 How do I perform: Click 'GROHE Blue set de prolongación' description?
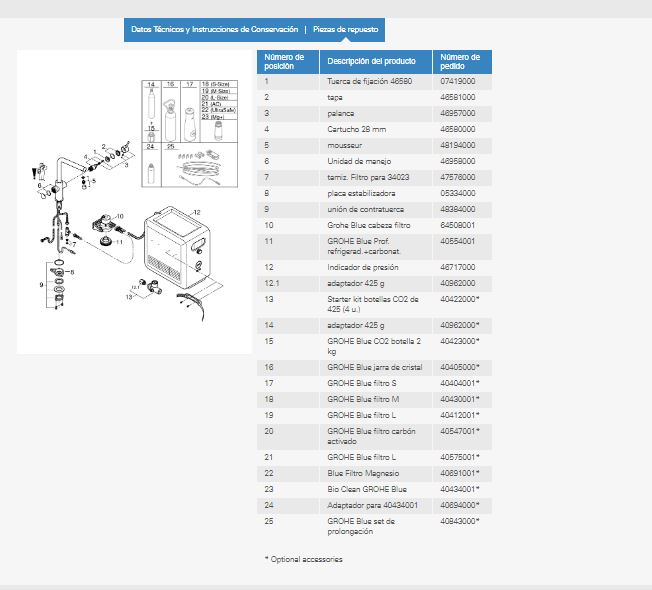pyautogui.click(x=361, y=526)
